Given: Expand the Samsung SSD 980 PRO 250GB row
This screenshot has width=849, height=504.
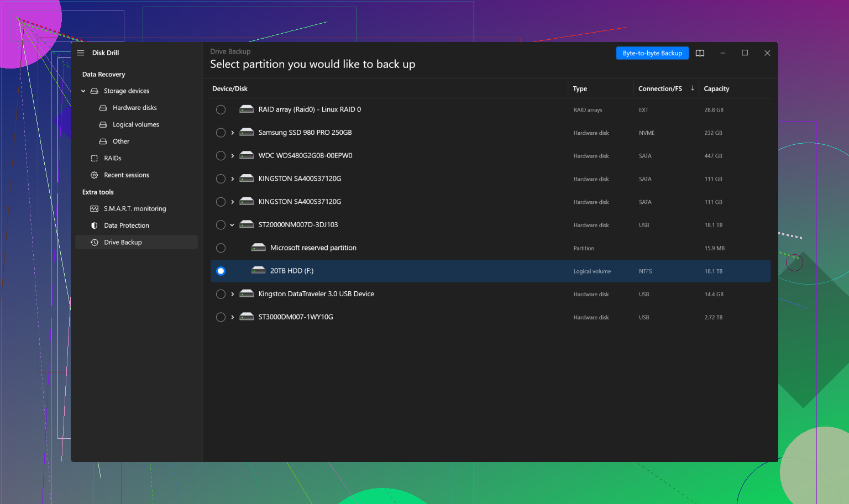Looking at the screenshot, I should point(233,133).
